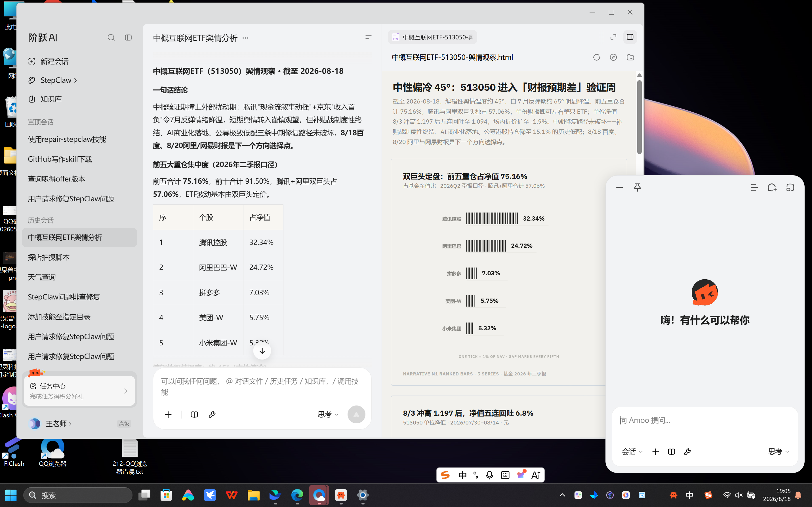Open the chat outline icon
This screenshot has height=507, width=812.
368,37
